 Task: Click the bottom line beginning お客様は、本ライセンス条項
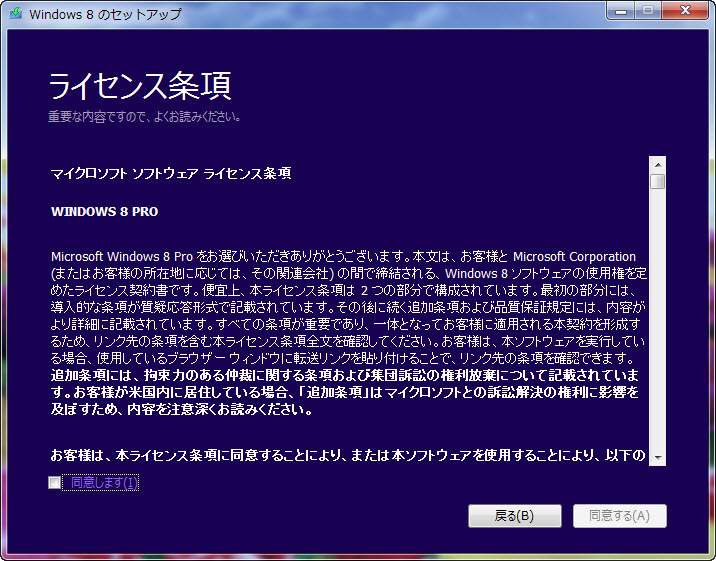click(348, 455)
